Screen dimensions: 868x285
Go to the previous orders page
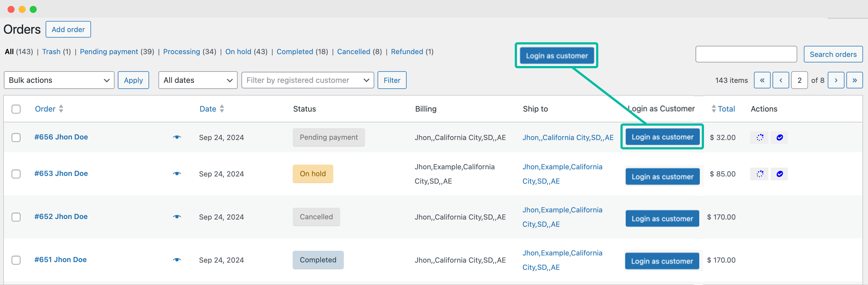tap(780, 80)
